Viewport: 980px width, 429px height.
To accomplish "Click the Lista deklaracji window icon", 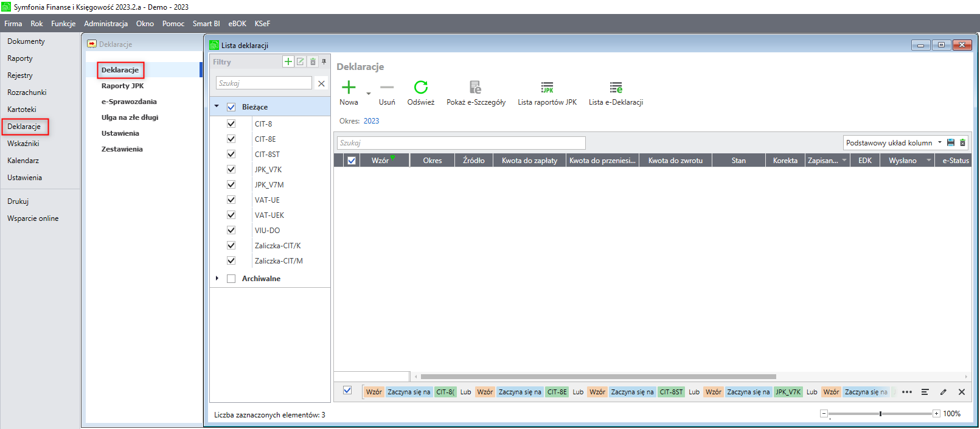I will (214, 45).
